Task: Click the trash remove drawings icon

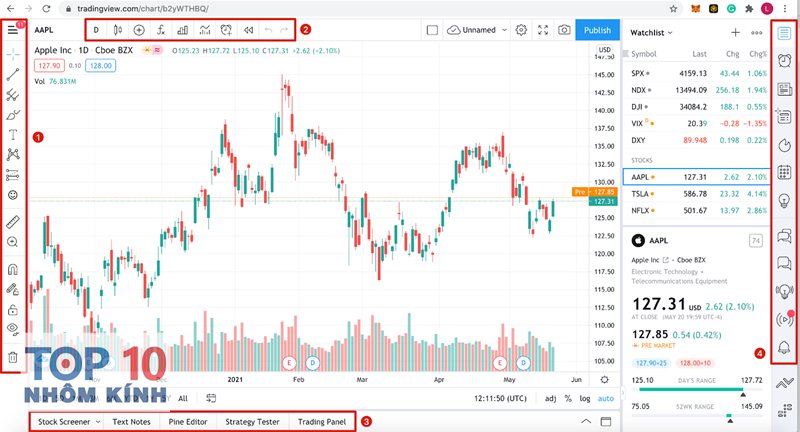Action: pyautogui.click(x=13, y=357)
